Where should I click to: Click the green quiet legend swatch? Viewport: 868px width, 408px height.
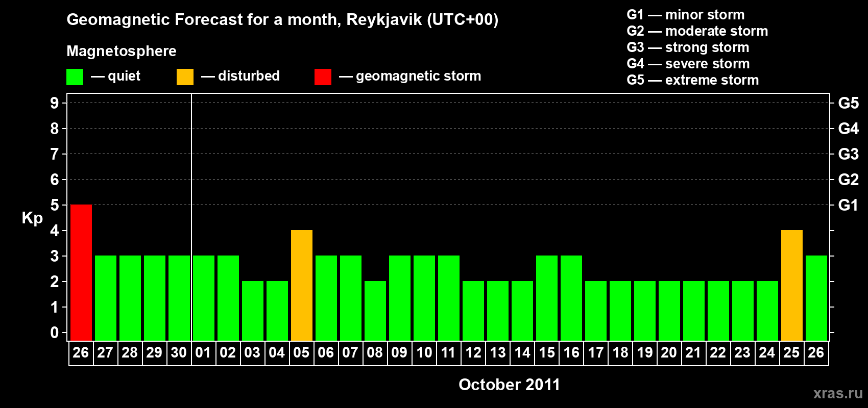click(x=75, y=77)
